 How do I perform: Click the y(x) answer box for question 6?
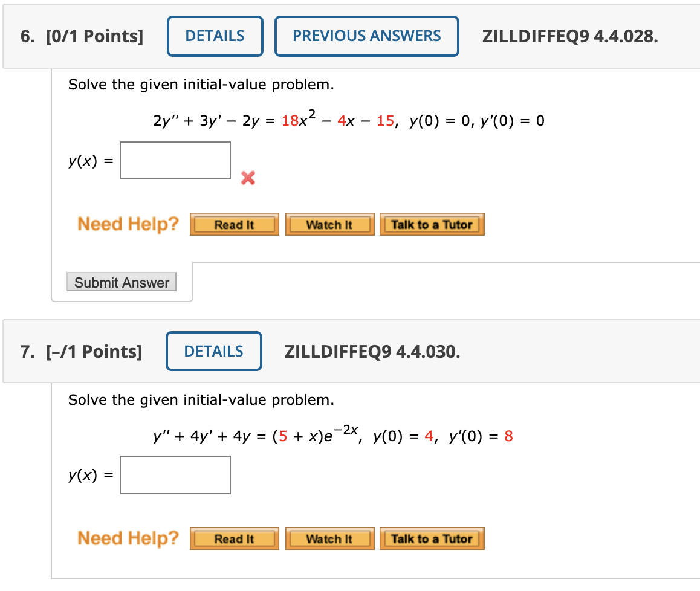click(x=175, y=160)
